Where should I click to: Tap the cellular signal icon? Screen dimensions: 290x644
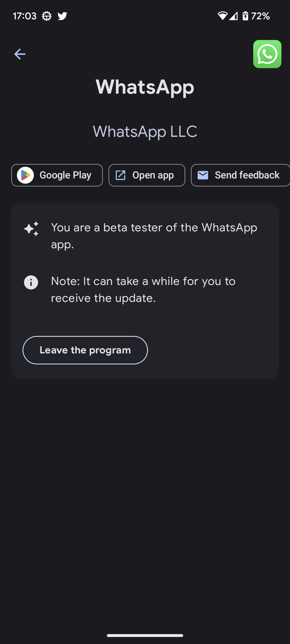coord(233,16)
